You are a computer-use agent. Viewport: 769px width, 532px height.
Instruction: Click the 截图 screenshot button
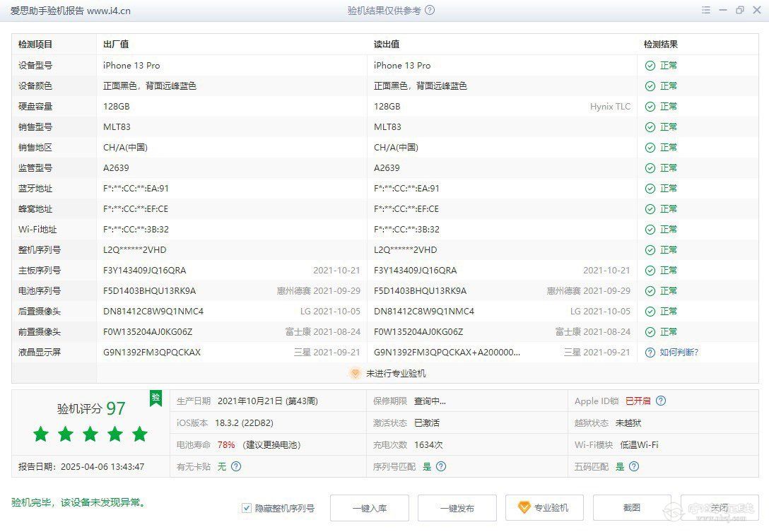(632, 508)
